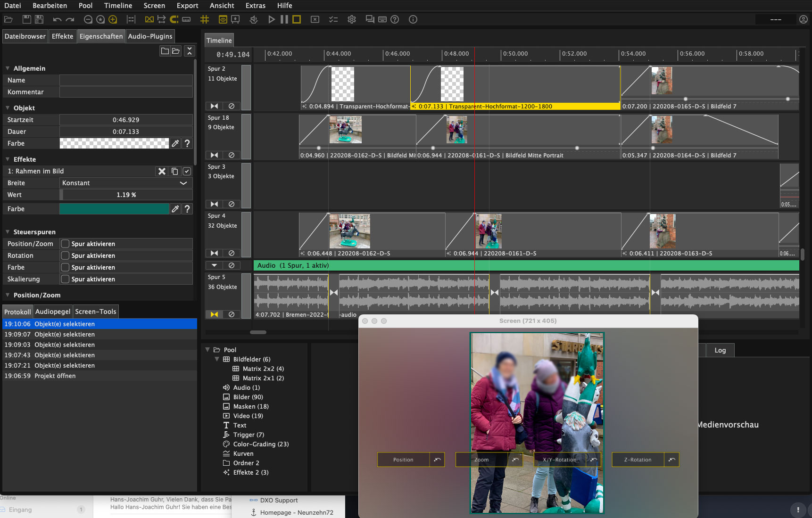Collapse the Objekt section
The height and width of the screenshot is (518, 812).
tap(8, 108)
